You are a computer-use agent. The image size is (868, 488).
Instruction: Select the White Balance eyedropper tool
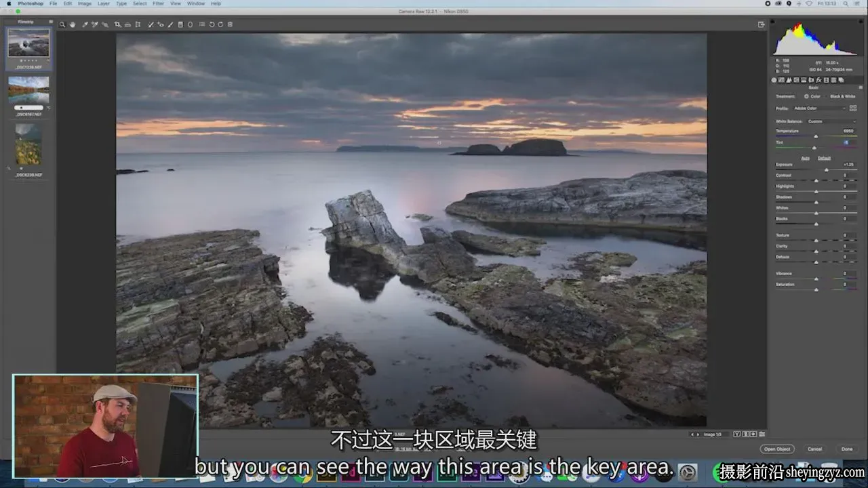85,24
